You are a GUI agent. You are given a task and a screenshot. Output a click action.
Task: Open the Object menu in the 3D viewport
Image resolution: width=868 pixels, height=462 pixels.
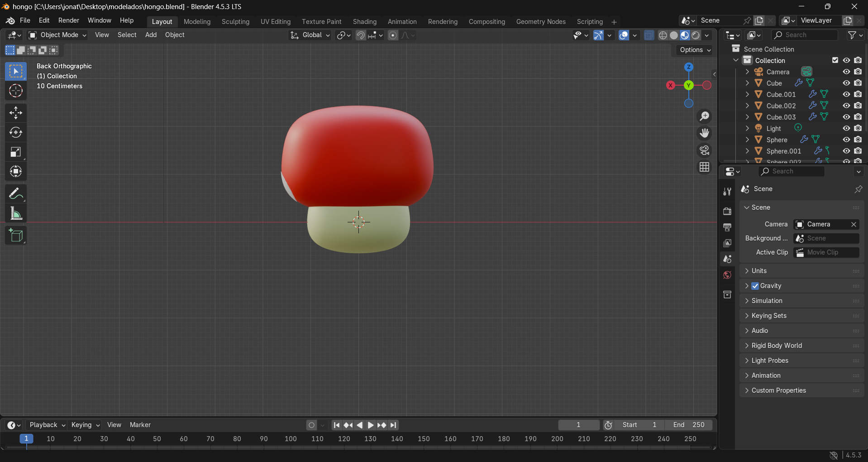[x=175, y=35]
